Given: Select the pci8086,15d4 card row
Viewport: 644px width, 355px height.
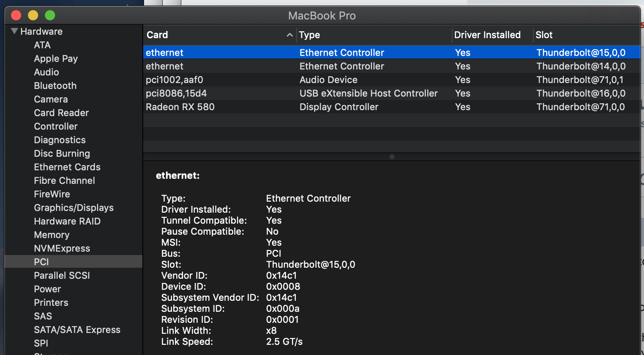Looking at the screenshot, I should click(391, 93).
